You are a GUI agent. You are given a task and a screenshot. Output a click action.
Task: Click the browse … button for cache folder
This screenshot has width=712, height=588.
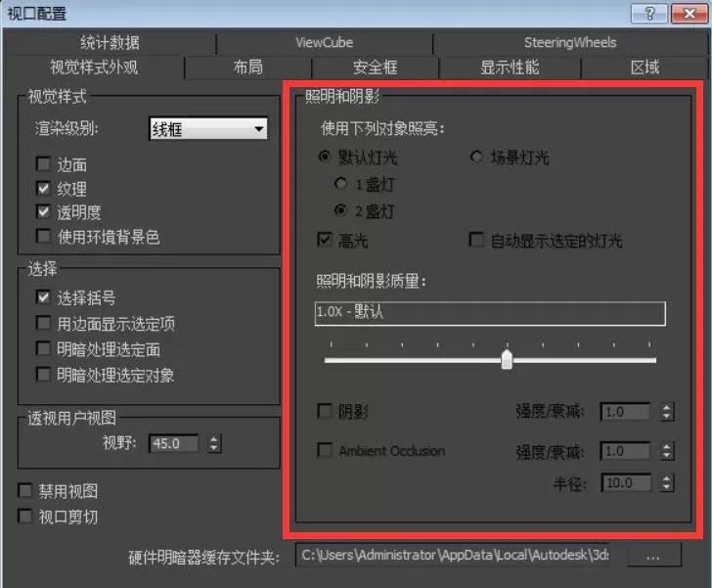[x=653, y=556]
